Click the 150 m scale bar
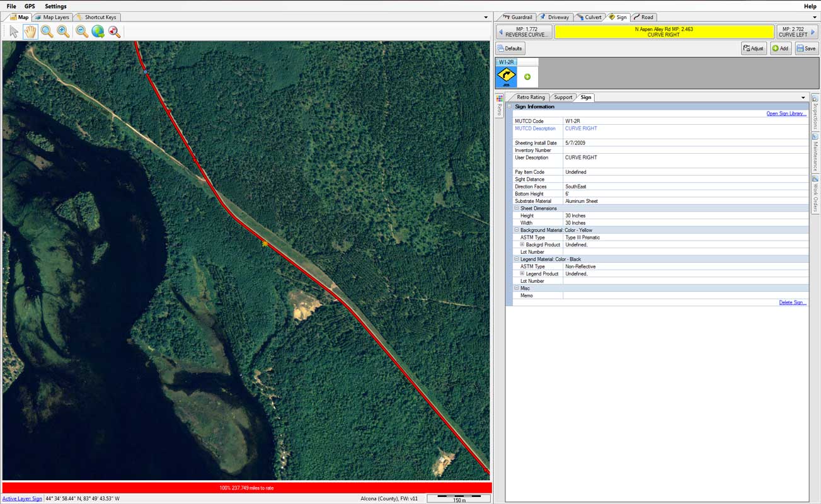821x504 pixels. tap(459, 498)
